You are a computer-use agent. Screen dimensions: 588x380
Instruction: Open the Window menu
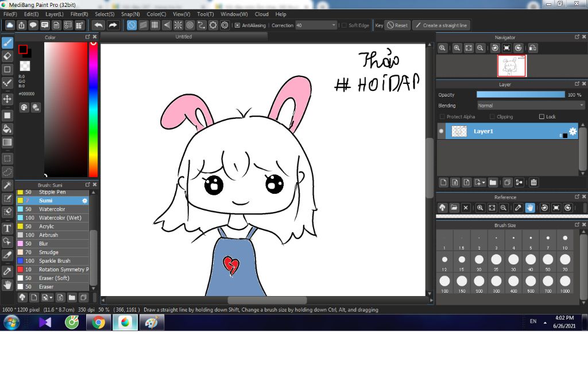pyautogui.click(x=234, y=14)
